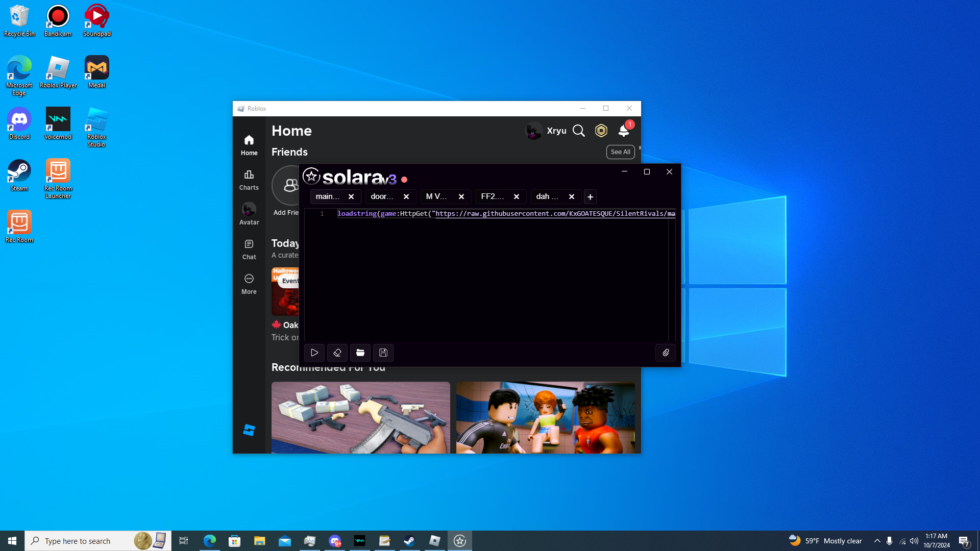Add new script tab with plus
980x551 pixels.
(x=590, y=197)
